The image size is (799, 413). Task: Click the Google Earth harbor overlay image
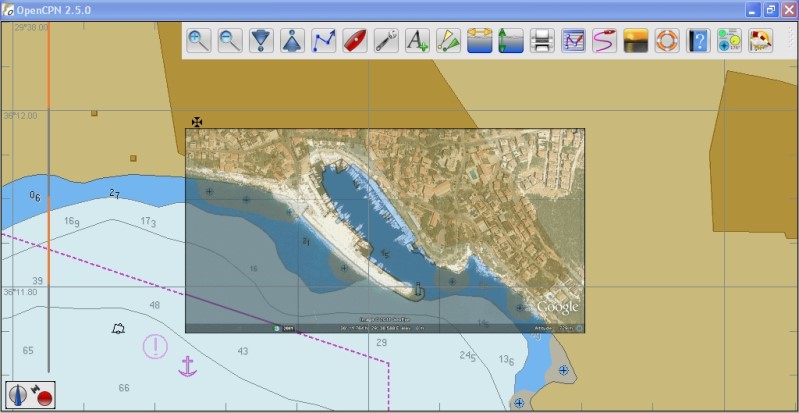[385, 230]
